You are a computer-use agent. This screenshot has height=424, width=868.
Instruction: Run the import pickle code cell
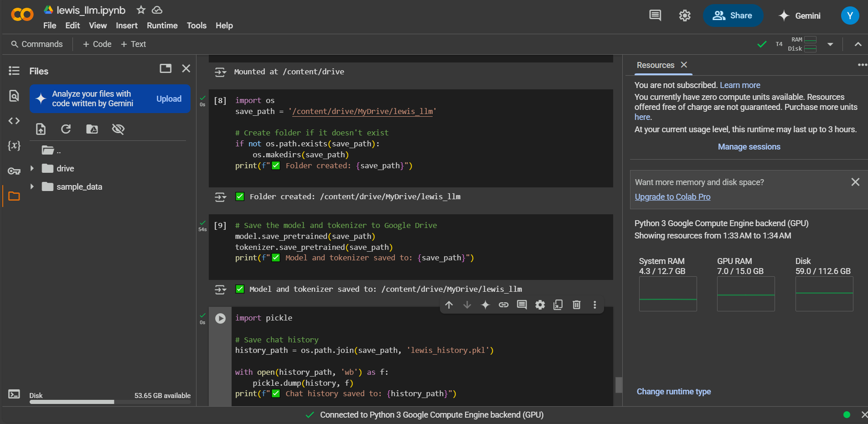(x=220, y=318)
